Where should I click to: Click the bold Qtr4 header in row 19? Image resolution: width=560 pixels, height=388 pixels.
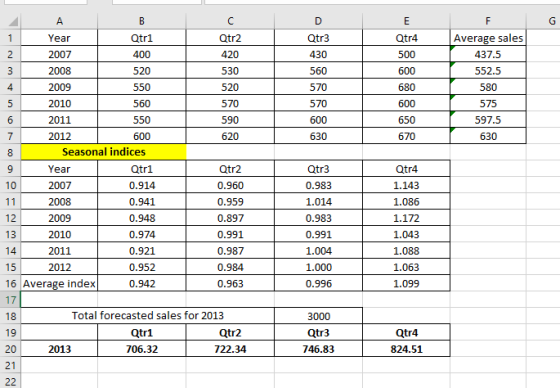406,333
